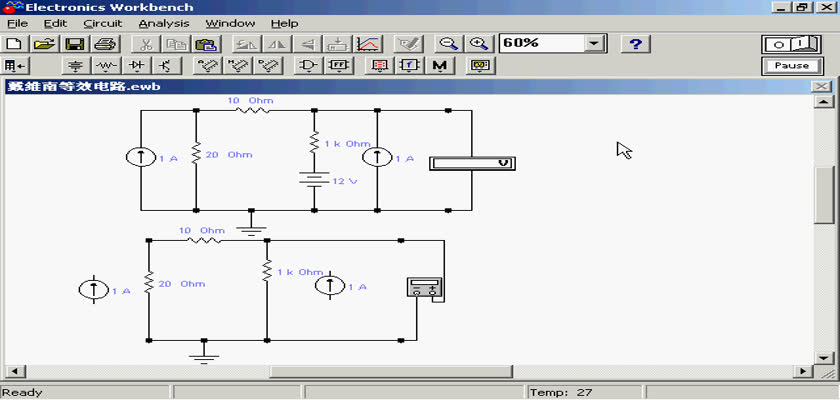
Task: Click the Flip Horizontal icon
Action: coord(277,44)
